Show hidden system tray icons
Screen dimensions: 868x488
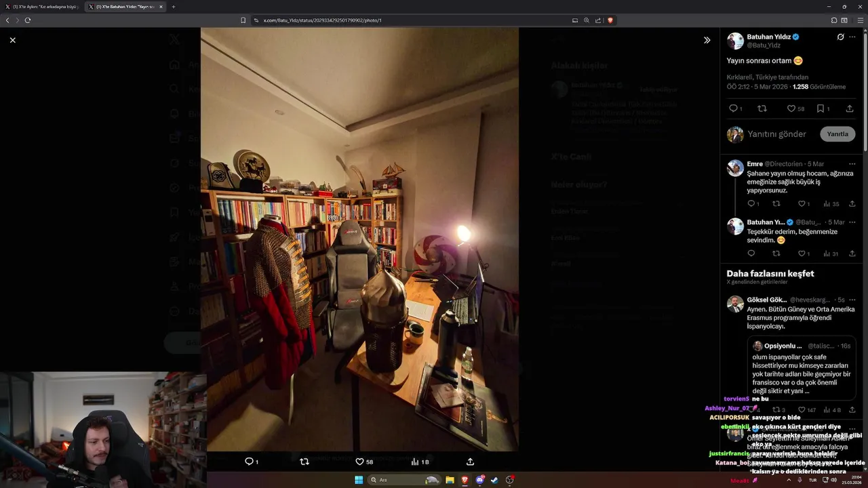coord(789,480)
